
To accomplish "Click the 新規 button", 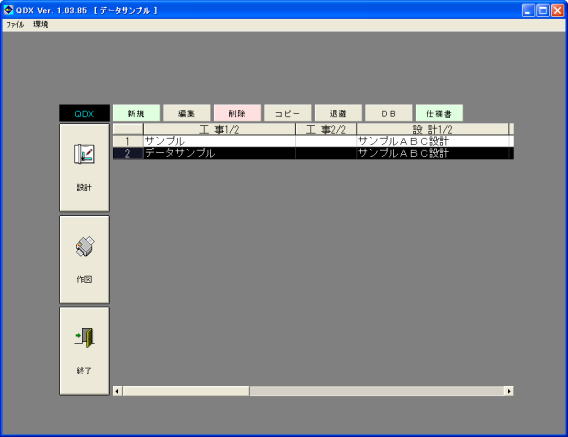I will pyautogui.click(x=136, y=113).
